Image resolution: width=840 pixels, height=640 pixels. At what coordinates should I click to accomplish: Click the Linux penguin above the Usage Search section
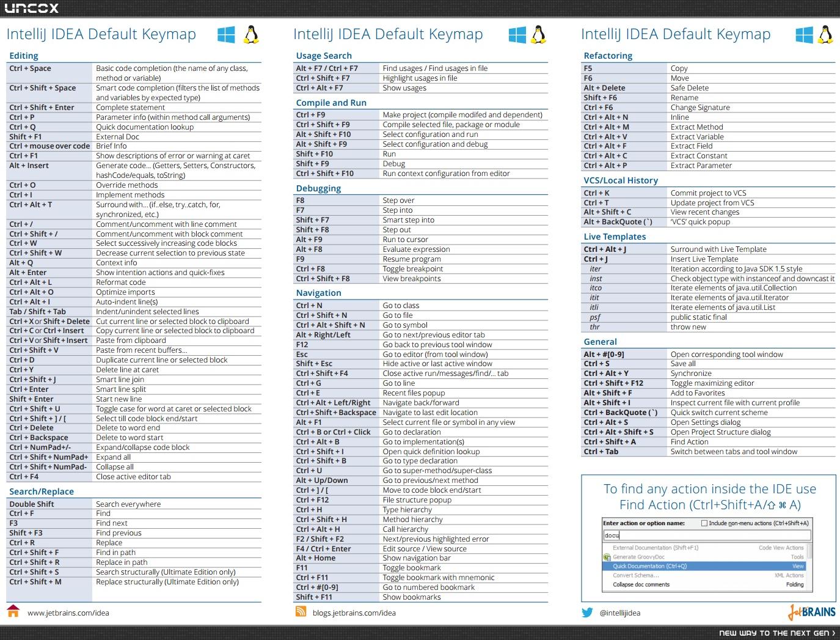[538, 35]
